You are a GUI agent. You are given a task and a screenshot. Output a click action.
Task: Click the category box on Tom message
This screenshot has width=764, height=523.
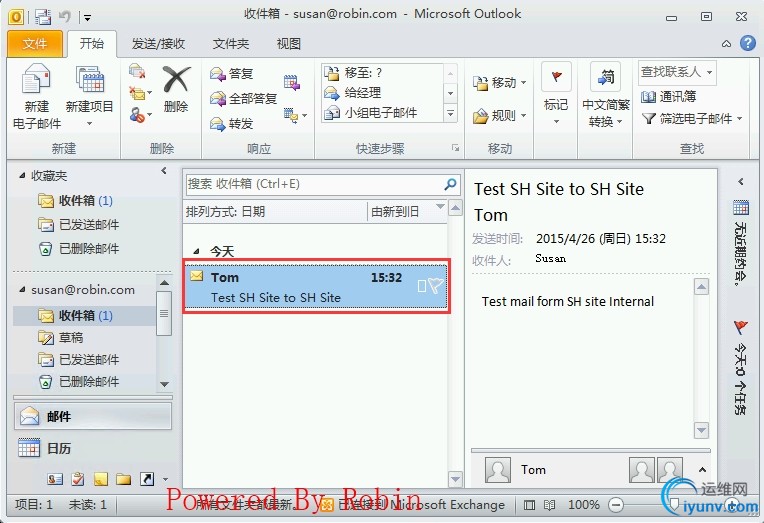tap(422, 286)
